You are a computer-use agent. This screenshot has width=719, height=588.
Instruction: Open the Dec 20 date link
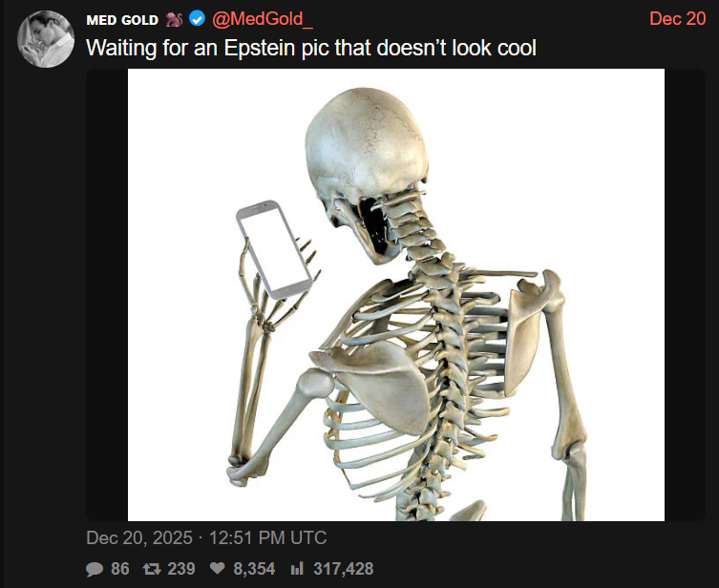tap(677, 19)
